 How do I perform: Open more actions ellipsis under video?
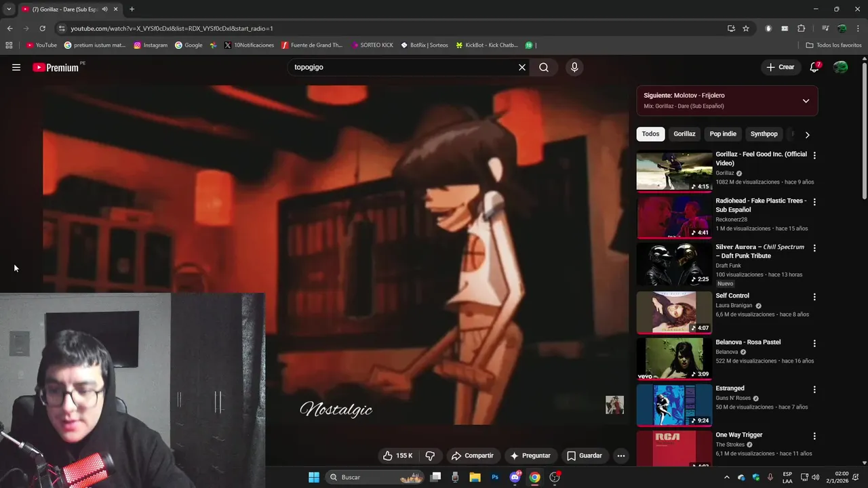tap(620, 455)
